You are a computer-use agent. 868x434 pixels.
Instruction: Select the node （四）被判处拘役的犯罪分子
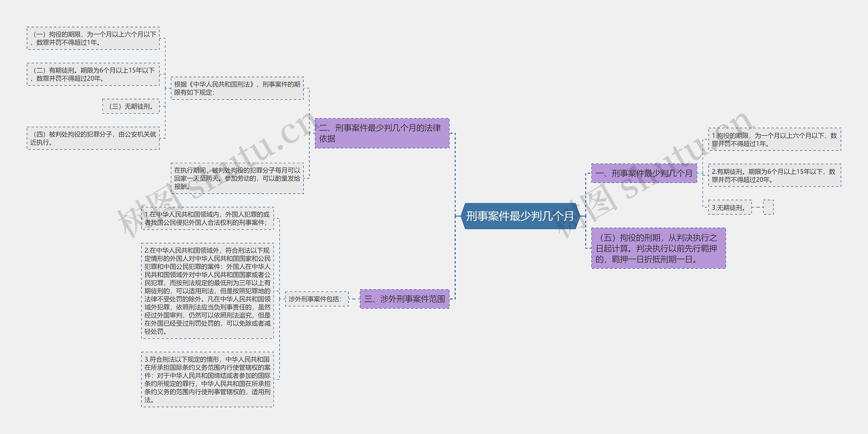pos(93,138)
